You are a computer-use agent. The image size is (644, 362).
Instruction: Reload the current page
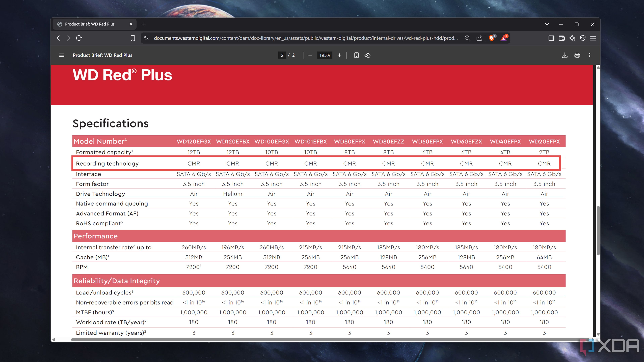tap(79, 38)
